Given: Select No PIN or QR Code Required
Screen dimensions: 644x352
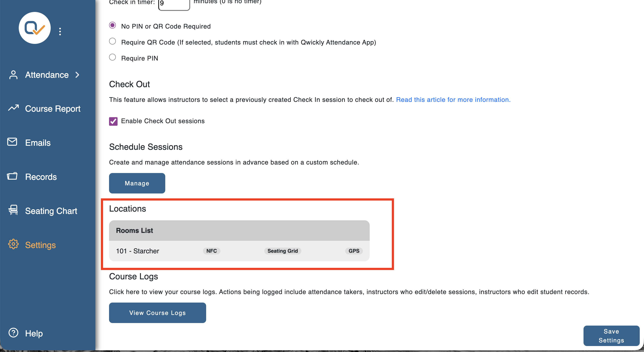Looking at the screenshot, I should click(x=112, y=25).
